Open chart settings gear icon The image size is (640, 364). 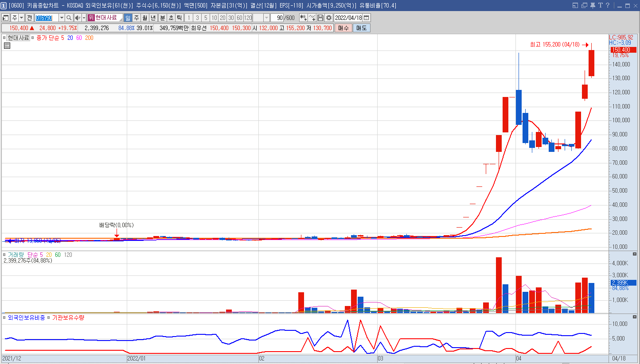328,18
